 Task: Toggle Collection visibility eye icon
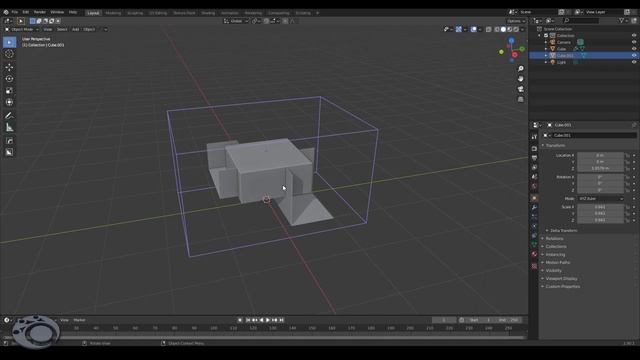[x=634, y=36]
